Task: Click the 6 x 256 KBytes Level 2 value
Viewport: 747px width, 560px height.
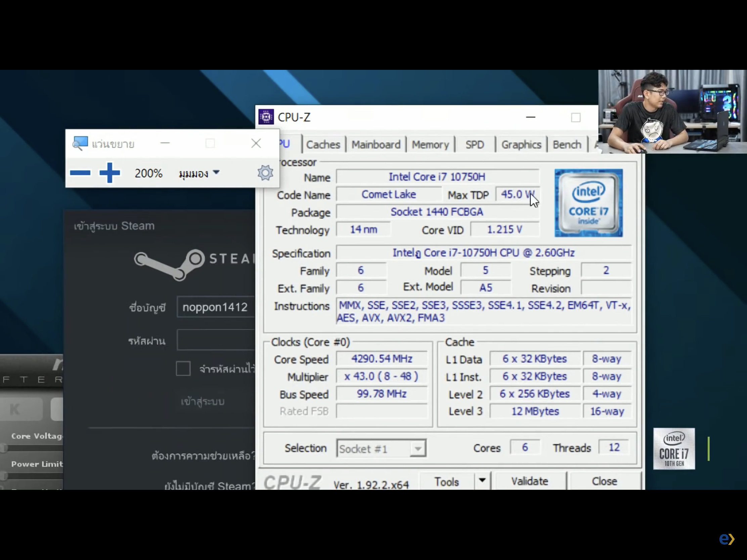Action: (x=535, y=394)
